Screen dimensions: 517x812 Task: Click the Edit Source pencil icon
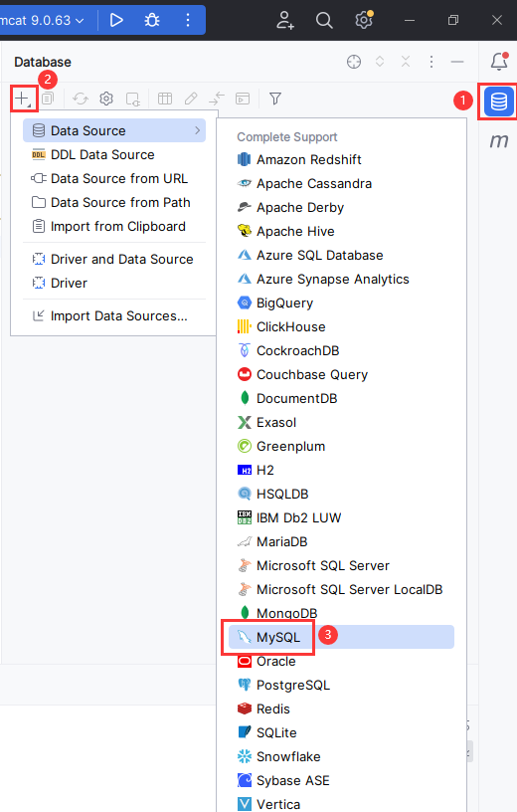point(191,99)
